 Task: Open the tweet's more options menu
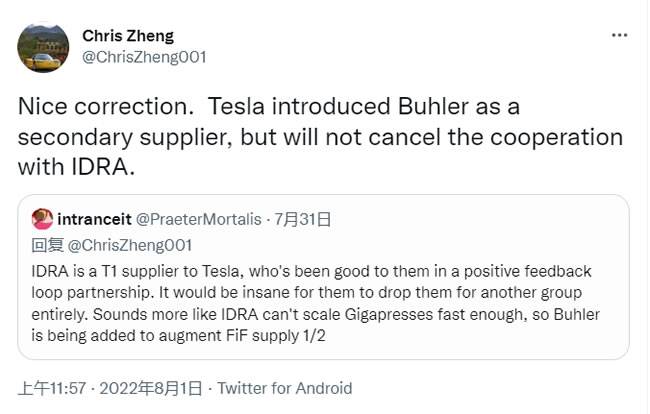pyautogui.click(x=619, y=35)
